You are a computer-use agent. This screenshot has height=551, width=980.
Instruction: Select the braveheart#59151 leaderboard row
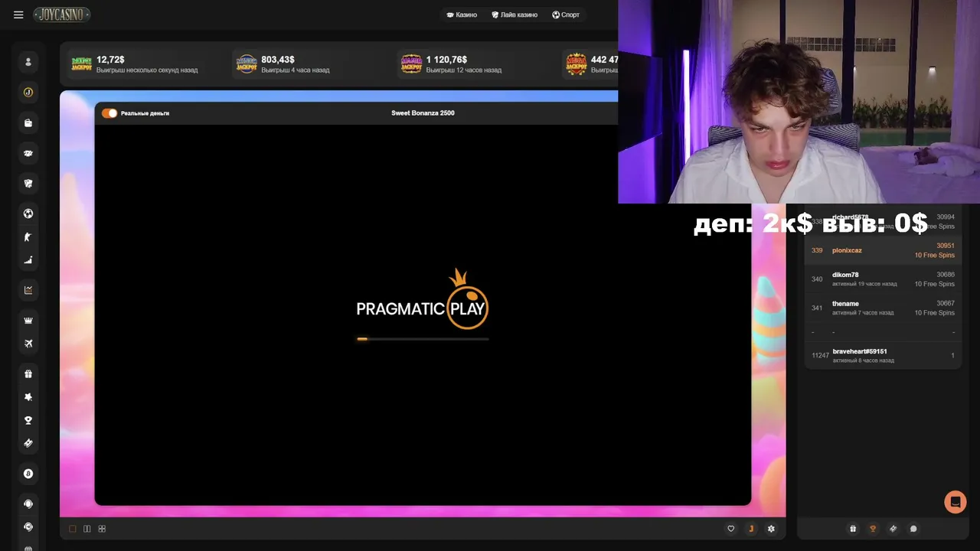pos(883,356)
